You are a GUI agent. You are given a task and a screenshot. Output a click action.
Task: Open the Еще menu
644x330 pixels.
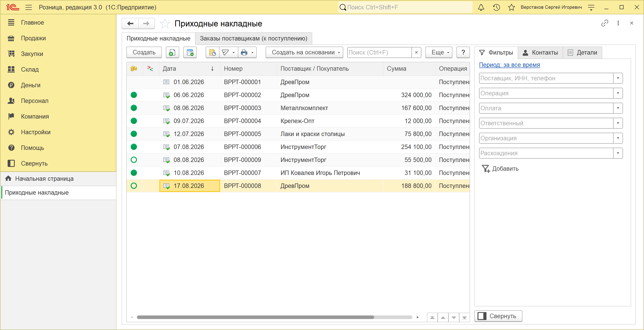click(439, 52)
